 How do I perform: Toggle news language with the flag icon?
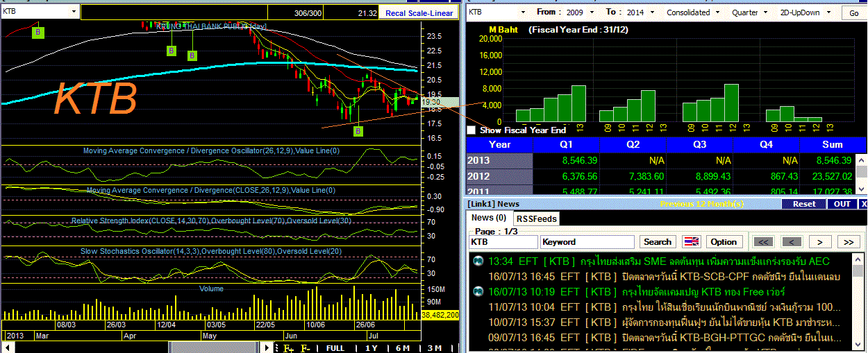692,241
